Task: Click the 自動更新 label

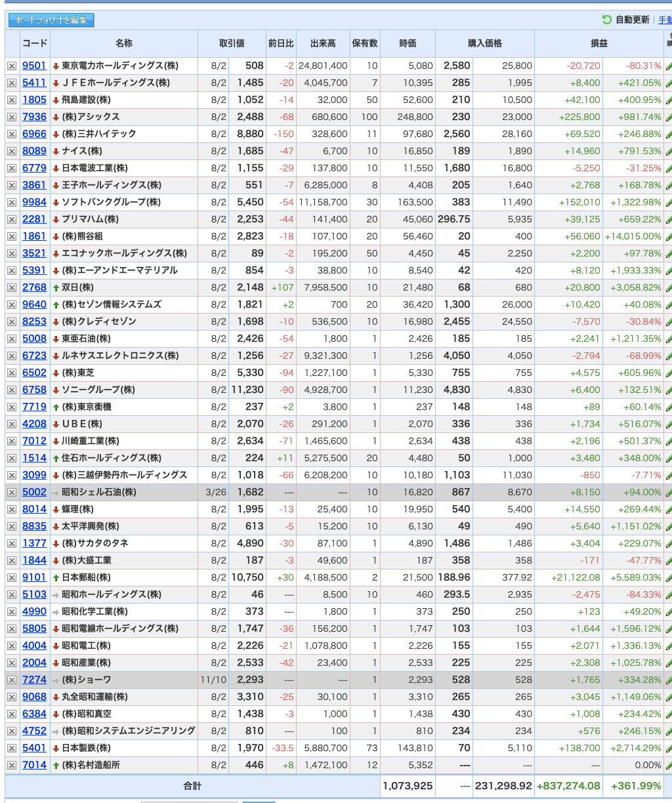Action: [x=633, y=20]
